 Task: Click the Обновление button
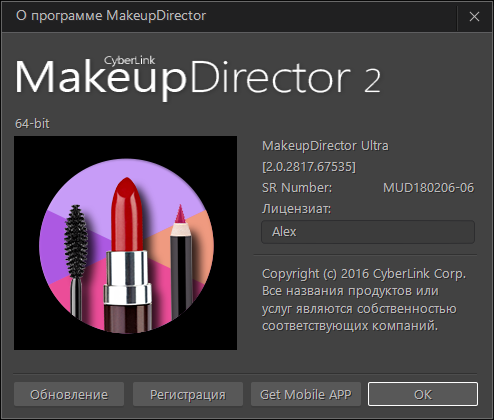point(69,394)
